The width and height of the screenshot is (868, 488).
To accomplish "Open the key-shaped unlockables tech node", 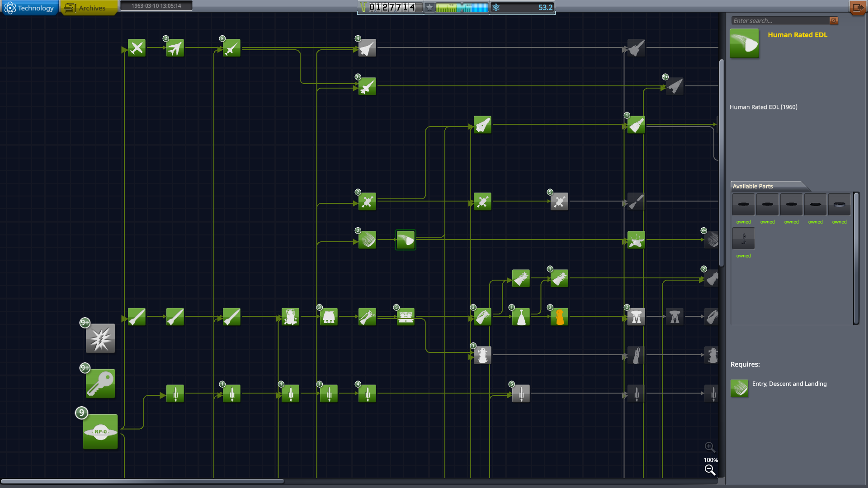I will point(100,384).
